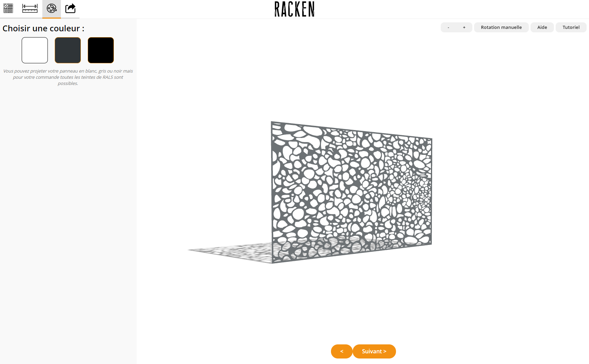The image size is (589, 364).
Task: Choose the dark gray panel color
Action: coord(68,50)
